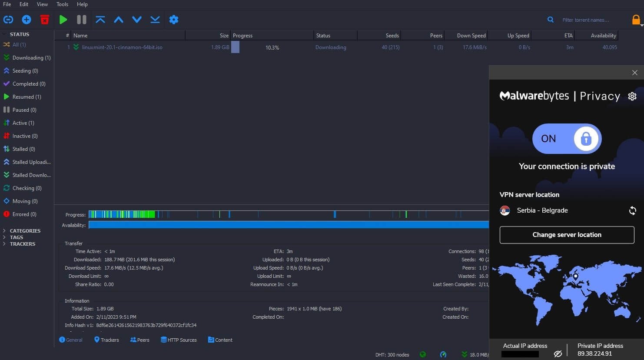Delete the selected torrent with red trash icon

coord(45,20)
